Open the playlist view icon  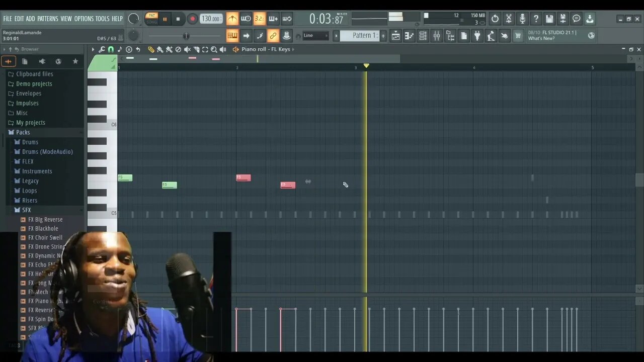pos(395,36)
